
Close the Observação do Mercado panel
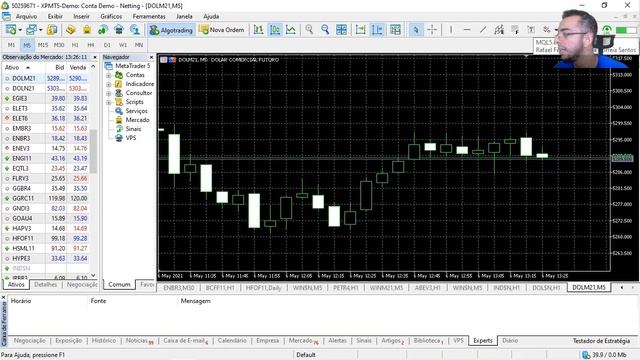pos(95,57)
